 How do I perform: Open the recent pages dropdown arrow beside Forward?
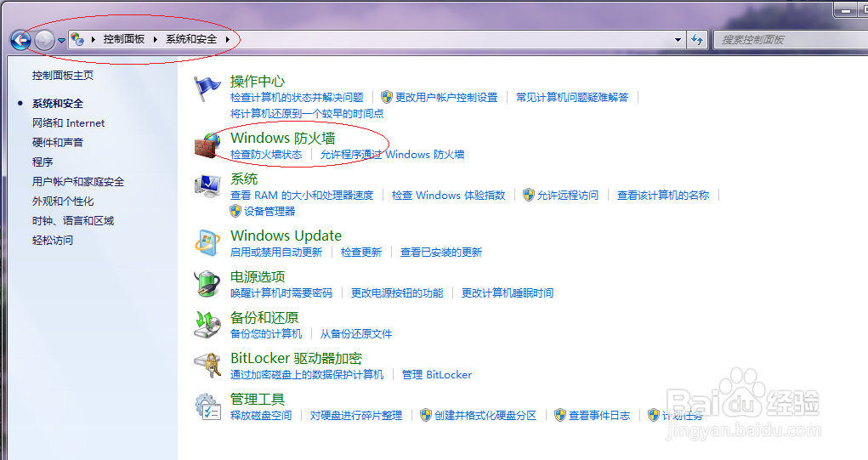(x=61, y=41)
